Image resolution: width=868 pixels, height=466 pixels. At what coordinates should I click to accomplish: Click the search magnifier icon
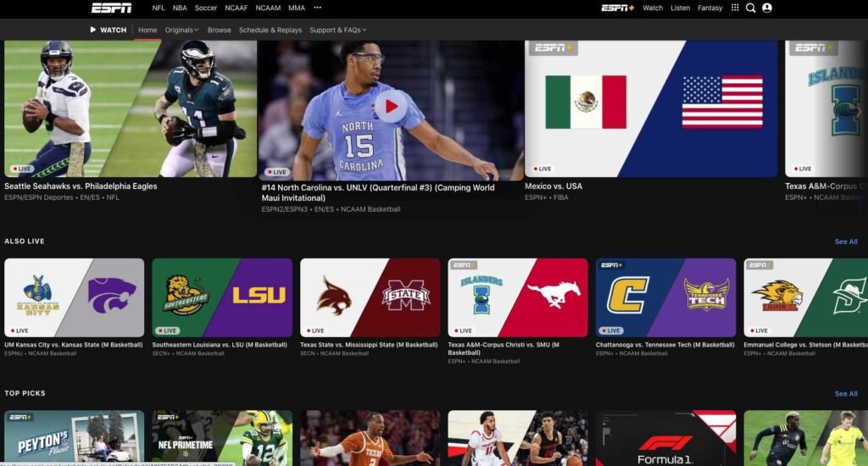(751, 8)
